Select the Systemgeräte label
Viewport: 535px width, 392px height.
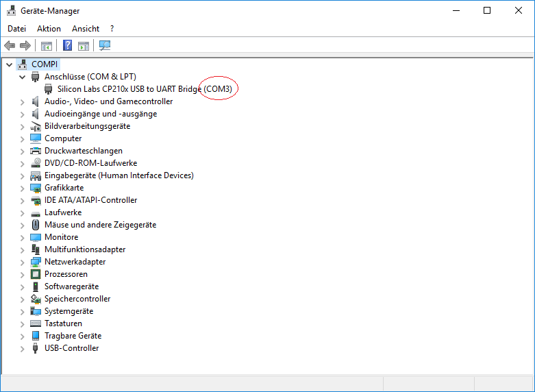69,311
